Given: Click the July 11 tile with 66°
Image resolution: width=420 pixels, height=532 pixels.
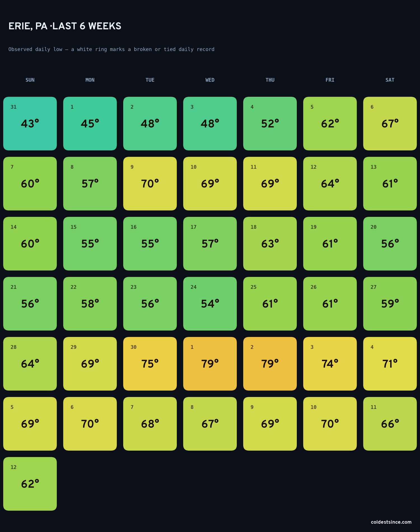Looking at the screenshot, I should tap(390, 424).
